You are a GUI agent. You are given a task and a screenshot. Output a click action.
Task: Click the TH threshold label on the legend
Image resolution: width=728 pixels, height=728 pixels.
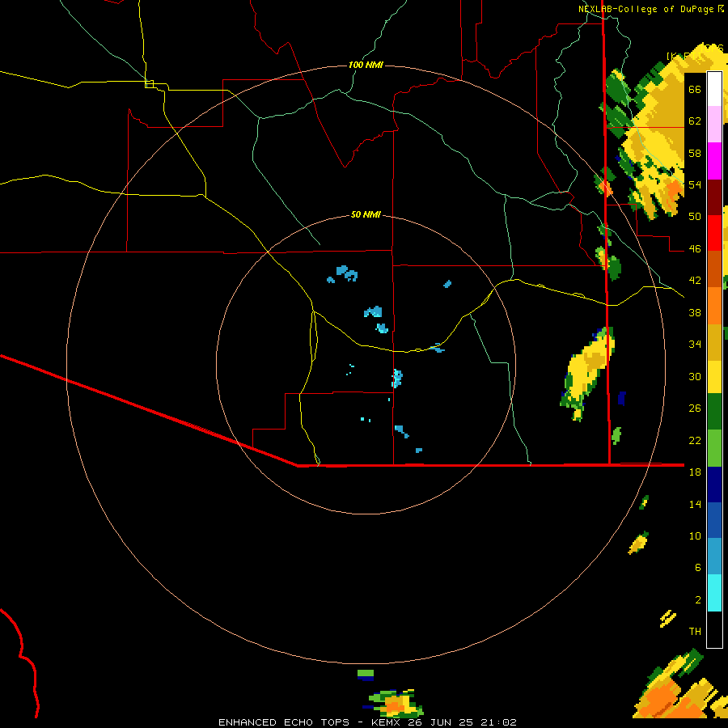tap(695, 632)
